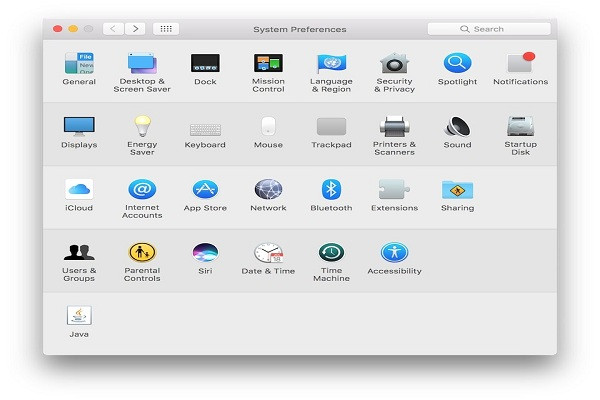Open the App Store preferences icon
The width and height of the screenshot is (600, 400).
205,189
